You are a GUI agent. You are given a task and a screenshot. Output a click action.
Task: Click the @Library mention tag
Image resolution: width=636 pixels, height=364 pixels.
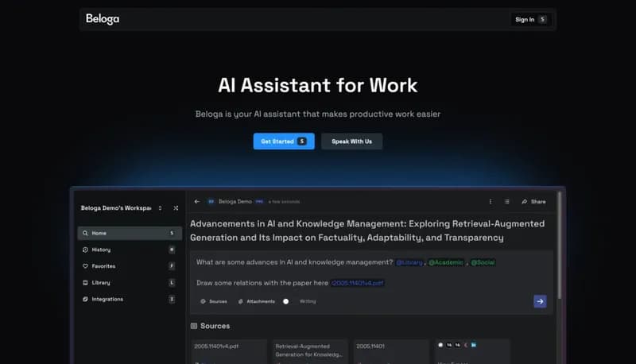(409, 262)
